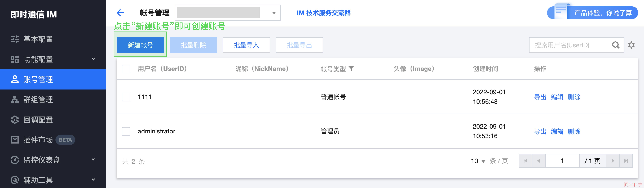
Task: Check the select-all header checkbox
Action: point(126,69)
